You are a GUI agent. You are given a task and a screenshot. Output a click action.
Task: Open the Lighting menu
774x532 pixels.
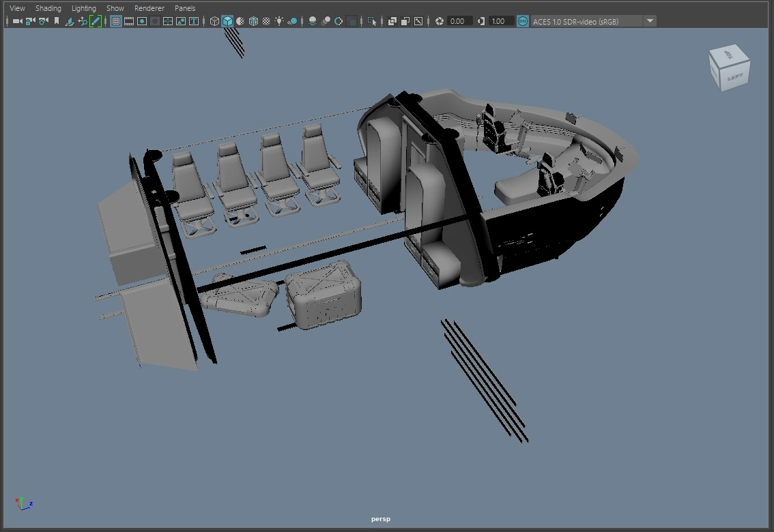[x=84, y=8]
